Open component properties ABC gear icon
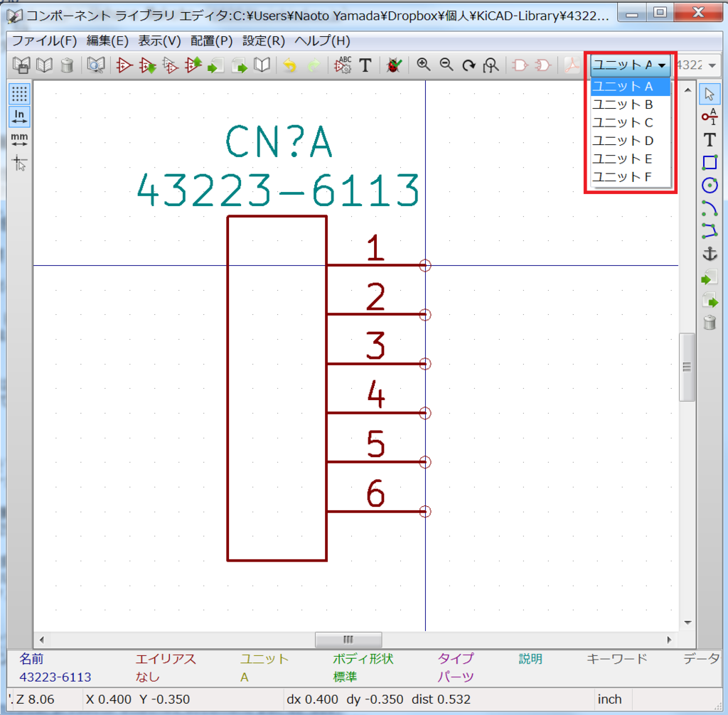This screenshot has height=715, width=728. pyautogui.click(x=343, y=65)
